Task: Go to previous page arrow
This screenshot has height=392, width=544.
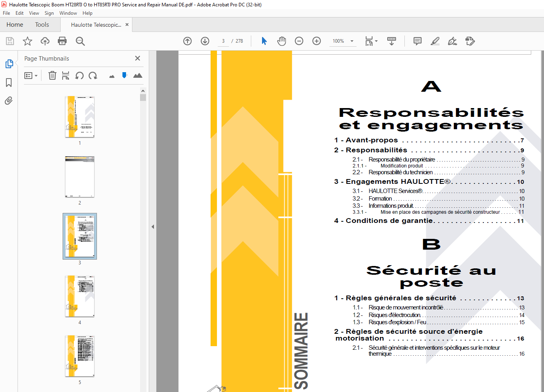Action: (x=187, y=41)
